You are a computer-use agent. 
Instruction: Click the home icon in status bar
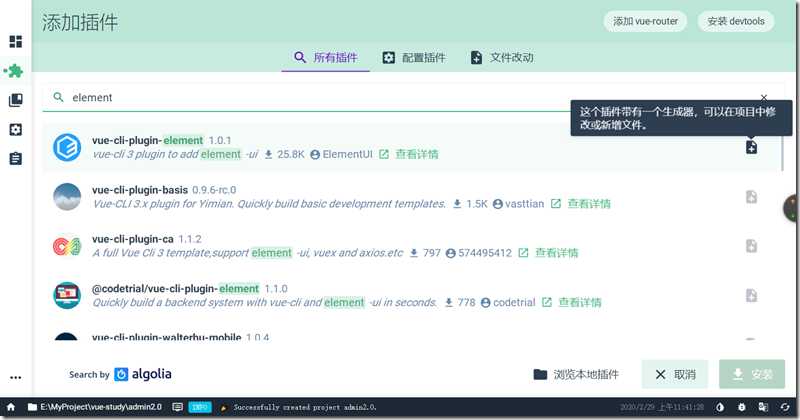click(x=11, y=407)
